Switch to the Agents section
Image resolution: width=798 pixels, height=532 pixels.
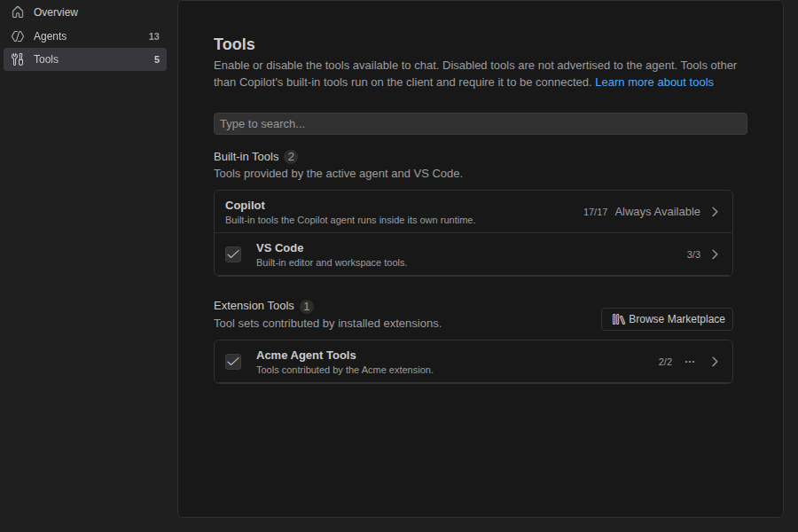(x=85, y=36)
